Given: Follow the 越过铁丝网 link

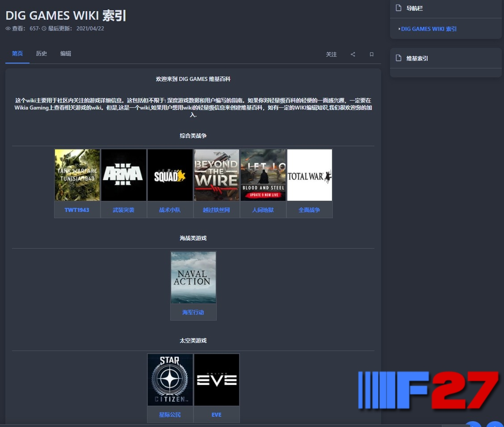Looking at the screenshot, I should click(x=216, y=210).
